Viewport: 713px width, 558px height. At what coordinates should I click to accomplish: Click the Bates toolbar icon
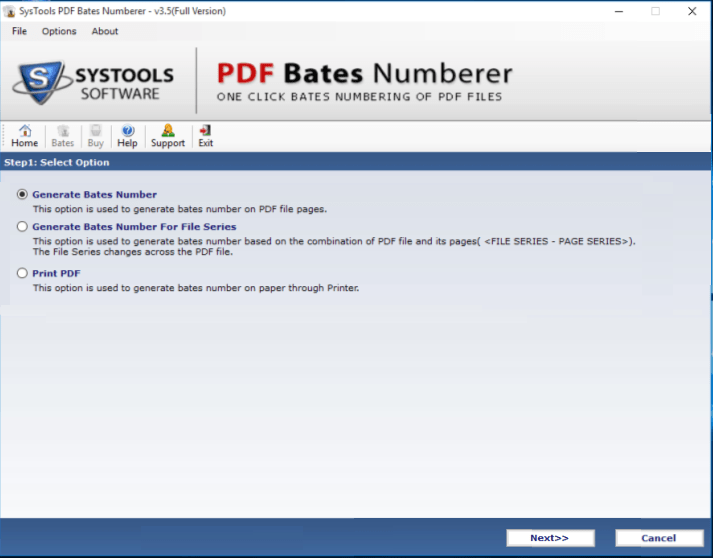63,136
